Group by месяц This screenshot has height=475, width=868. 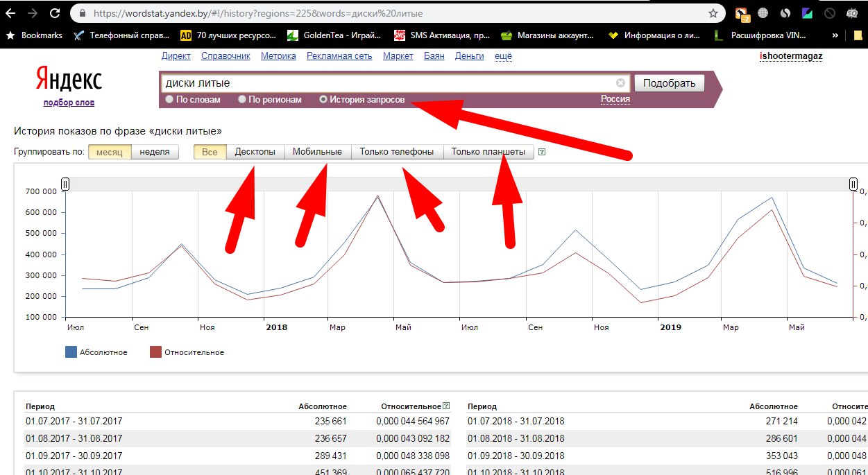(110, 152)
